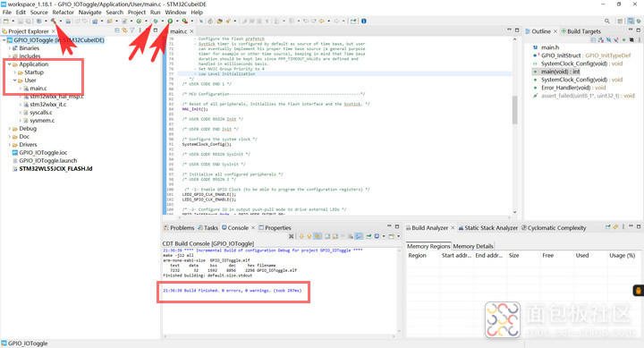This screenshot has width=644, height=348.
Task: Expand the Startup folder
Action: click(15, 72)
